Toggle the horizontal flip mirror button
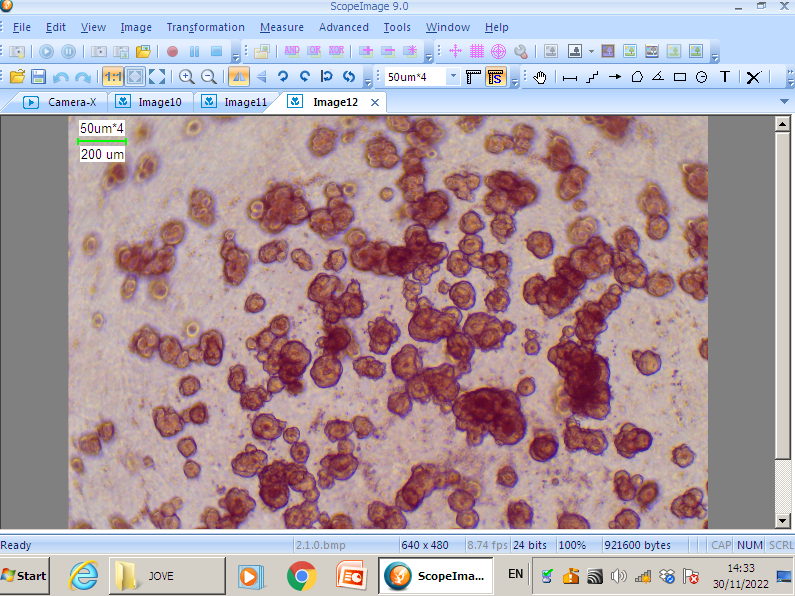795x596 pixels. point(239,77)
